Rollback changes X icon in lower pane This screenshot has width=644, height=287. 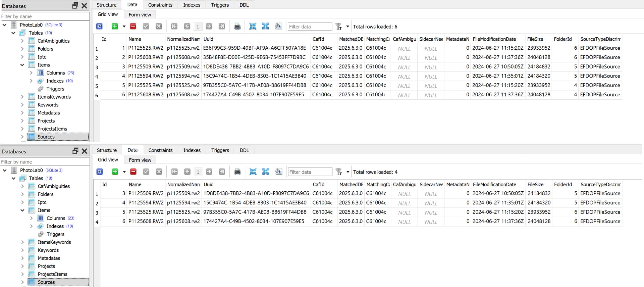[159, 172]
